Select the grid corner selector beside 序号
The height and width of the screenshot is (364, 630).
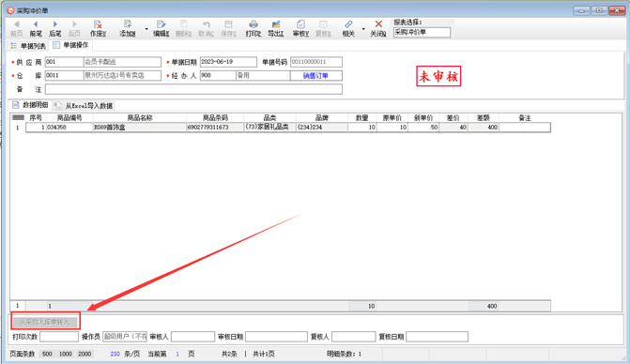point(18,117)
